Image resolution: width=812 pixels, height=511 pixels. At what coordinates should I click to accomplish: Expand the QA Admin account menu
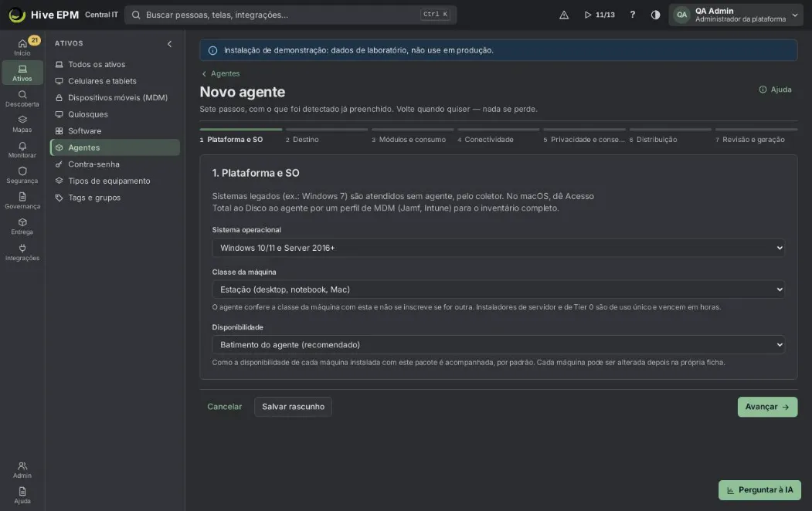click(x=736, y=15)
